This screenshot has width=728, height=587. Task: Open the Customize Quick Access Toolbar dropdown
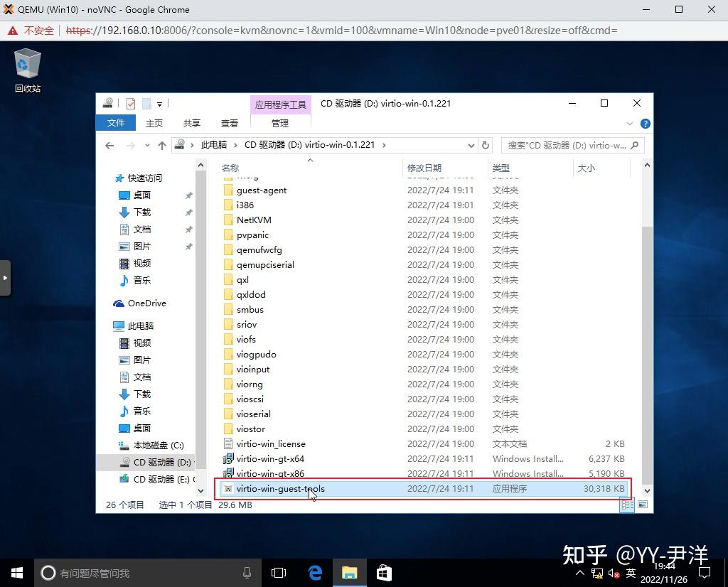click(159, 104)
